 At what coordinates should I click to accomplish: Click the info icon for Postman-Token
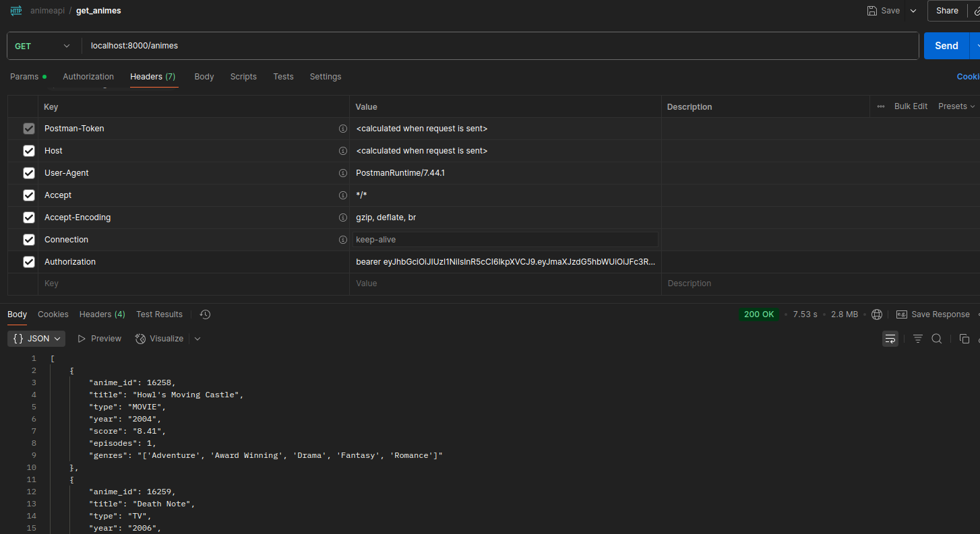pos(342,129)
